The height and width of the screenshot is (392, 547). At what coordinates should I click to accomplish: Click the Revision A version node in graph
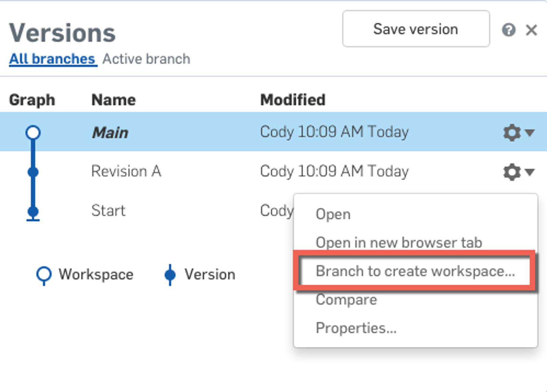click(x=33, y=172)
